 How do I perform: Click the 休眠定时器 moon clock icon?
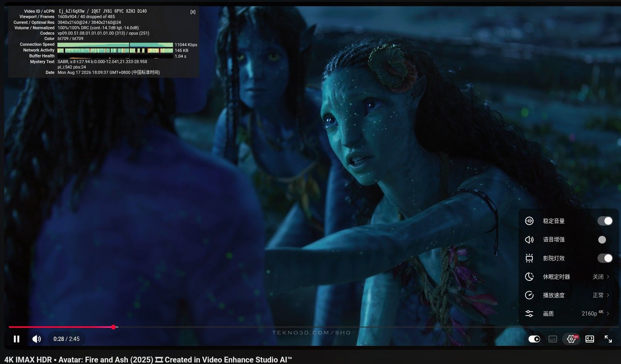[529, 277]
